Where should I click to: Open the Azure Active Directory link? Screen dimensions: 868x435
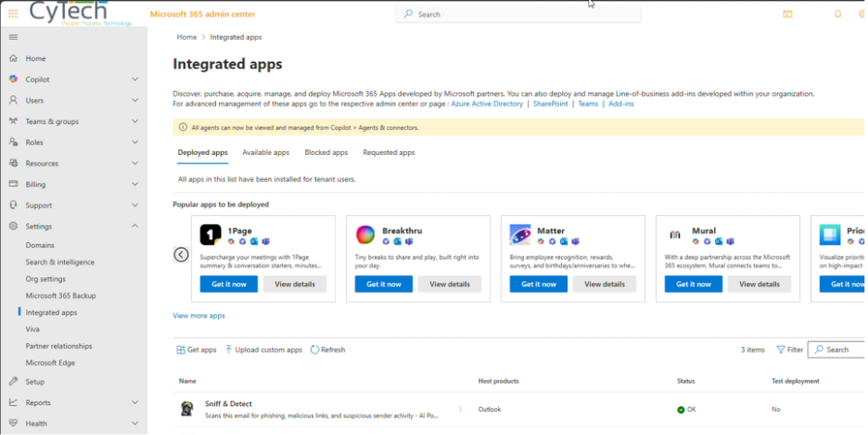[x=487, y=104]
